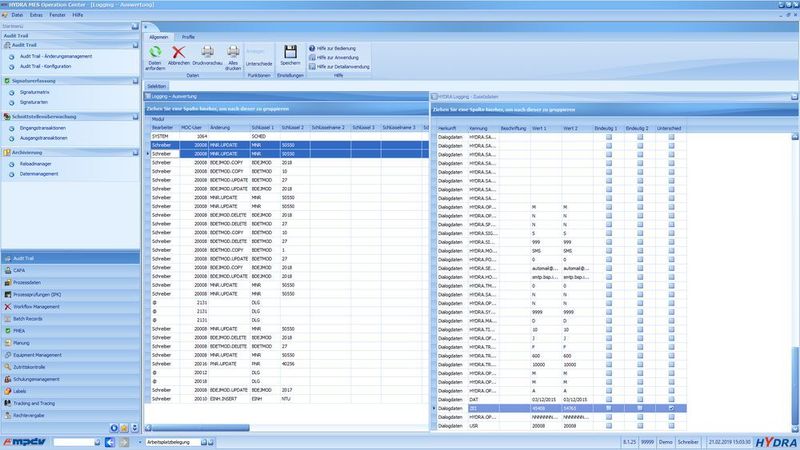Click the Alles drucken printer icon
800x450 pixels.
[x=233, y=51]
